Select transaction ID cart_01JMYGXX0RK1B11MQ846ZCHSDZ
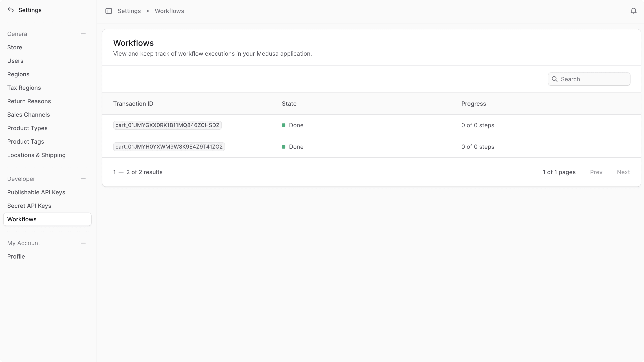The width and height of the screenshot is (644, 362). (167, 125)
